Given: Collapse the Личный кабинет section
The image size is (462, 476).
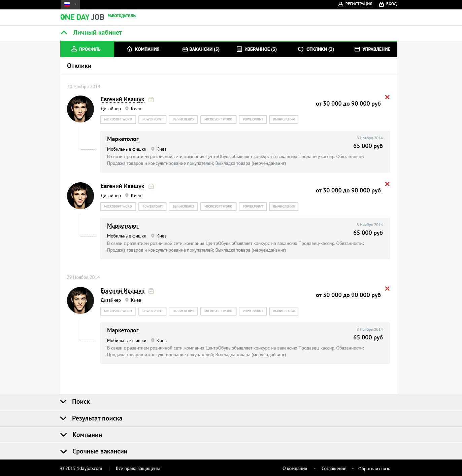Looking at the screenshot, I should pos(64,33).
